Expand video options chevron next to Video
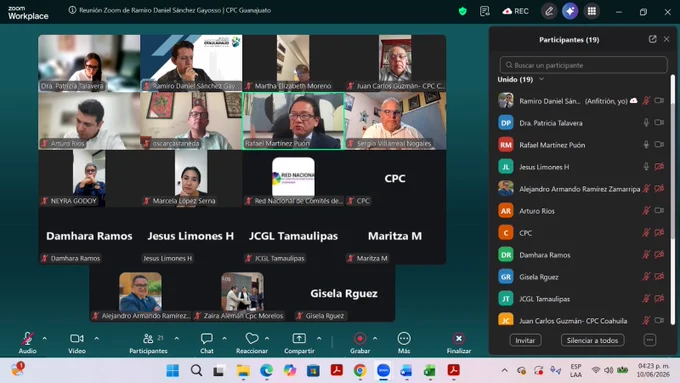680x383 pixels. click(x=97, y=338)
